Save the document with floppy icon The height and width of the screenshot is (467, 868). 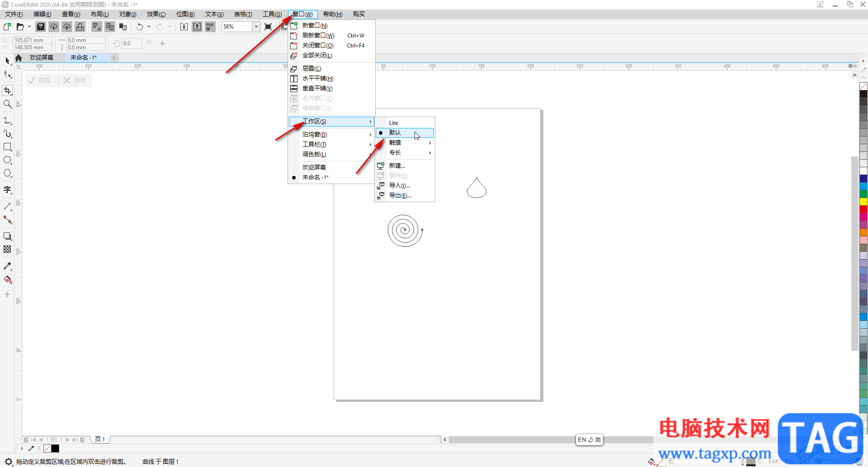[x=41, y=27]
